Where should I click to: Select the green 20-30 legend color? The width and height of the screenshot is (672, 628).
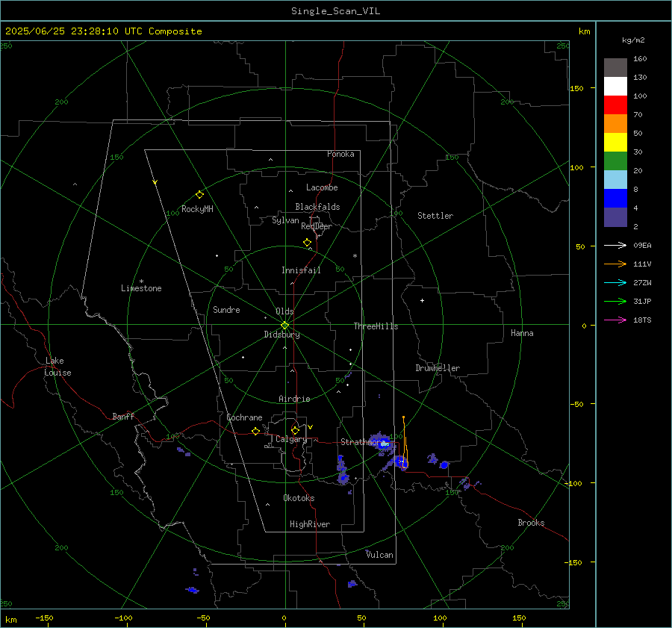click(x=615, y=161)
